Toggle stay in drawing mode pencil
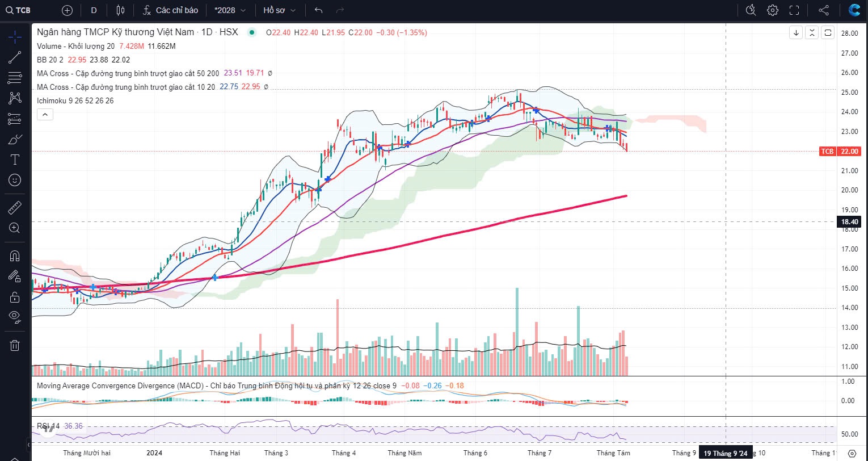This screenshot has width=868, height=461. [15, 276]
